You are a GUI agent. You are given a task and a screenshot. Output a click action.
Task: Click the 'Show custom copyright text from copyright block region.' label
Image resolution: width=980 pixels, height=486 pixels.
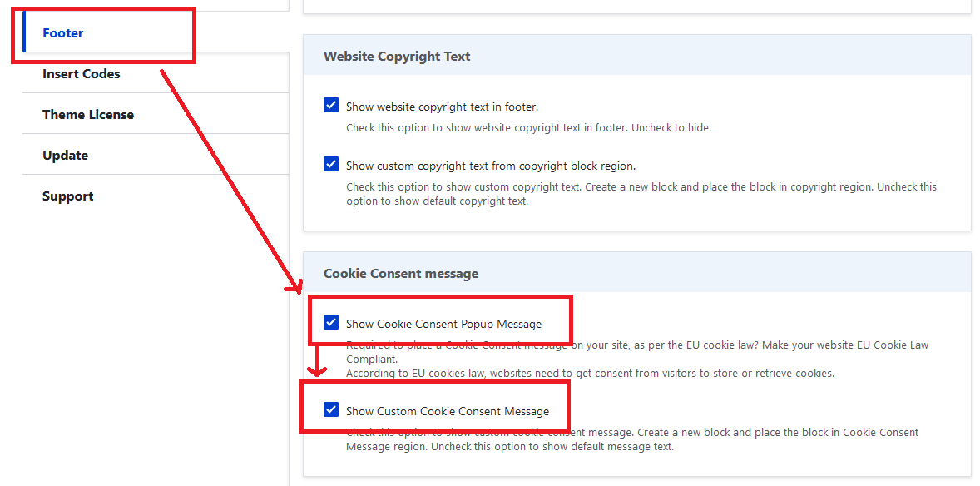(x=491, y=166)
